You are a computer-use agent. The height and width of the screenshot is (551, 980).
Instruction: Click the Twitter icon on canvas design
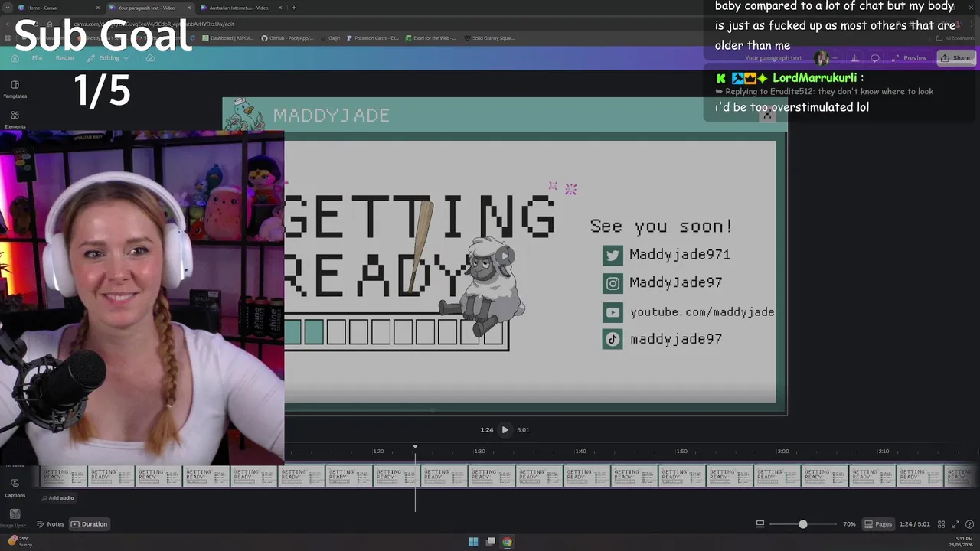tap(612, 256)
